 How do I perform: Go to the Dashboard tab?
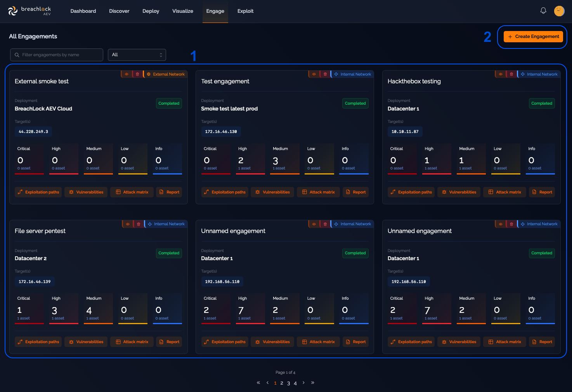[83, 11]
